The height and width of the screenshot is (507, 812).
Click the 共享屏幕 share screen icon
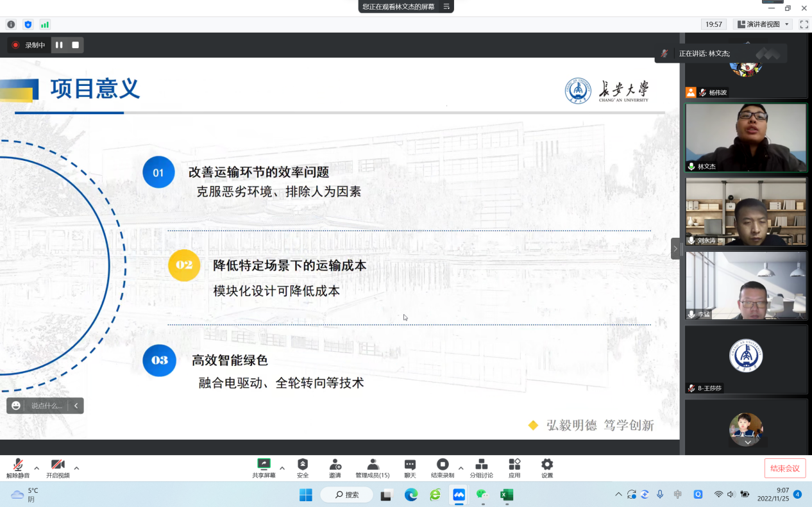[264, 465]
